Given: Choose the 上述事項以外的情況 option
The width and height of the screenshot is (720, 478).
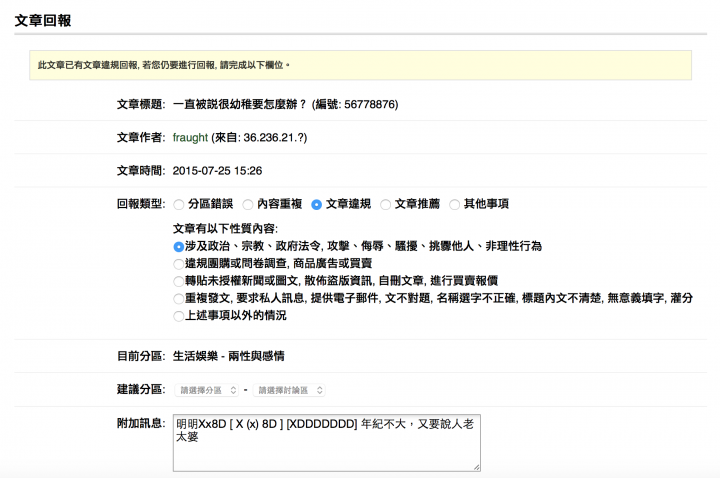Looking at the screenshot, I should (179, 316).
